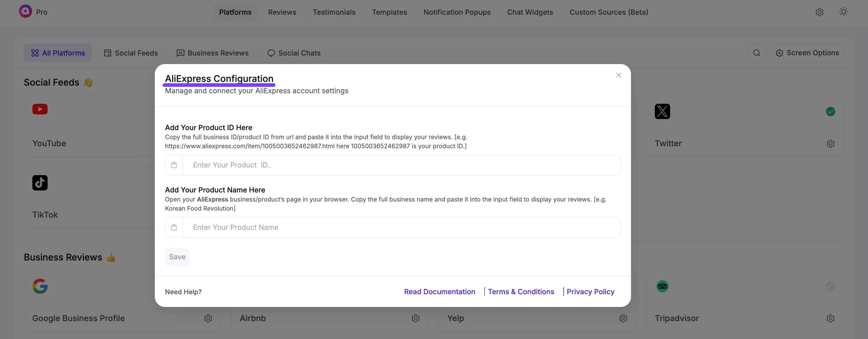Toggle the status badge on the Tripadvisor card
Screen dimensions: 868x339
point(831,286)
